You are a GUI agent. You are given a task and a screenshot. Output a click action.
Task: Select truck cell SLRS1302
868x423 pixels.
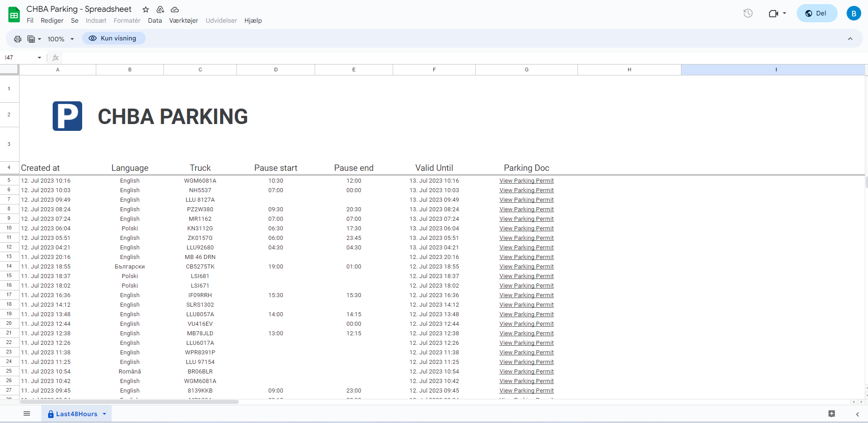(200, 305)
